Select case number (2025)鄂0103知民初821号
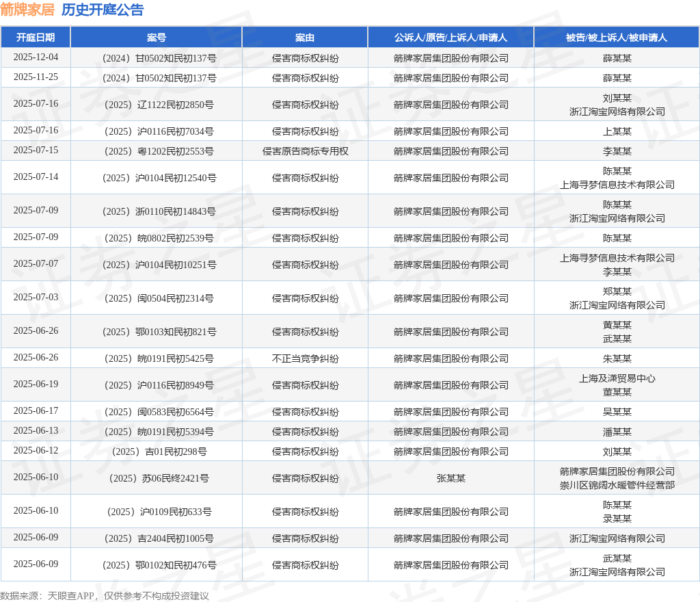The image size is (700, 602). click(x=159, y=332)
